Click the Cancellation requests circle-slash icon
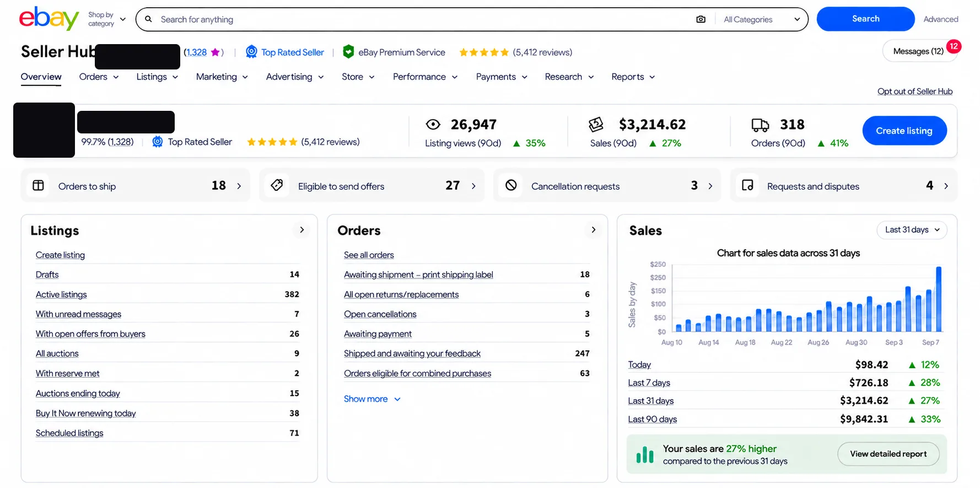The width and height of the screenshot is (980, 488). click(x=511, y=185)
